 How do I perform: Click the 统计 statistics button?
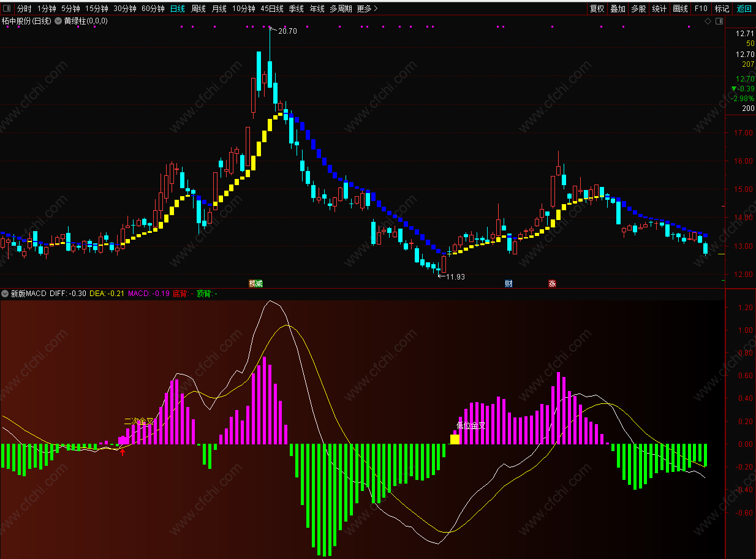coord(659,9)
